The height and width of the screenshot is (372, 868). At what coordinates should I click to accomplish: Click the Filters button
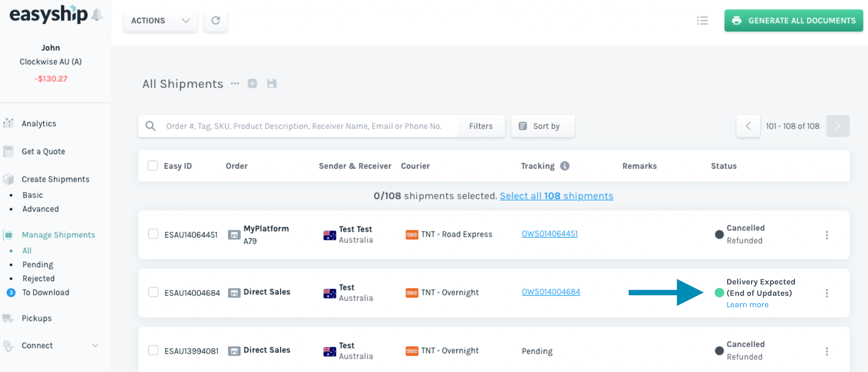click(x=481, y=126)
